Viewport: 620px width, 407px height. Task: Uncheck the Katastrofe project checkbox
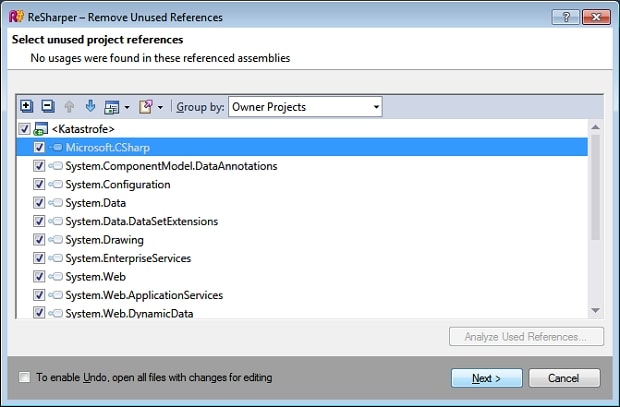pos(25,129)
